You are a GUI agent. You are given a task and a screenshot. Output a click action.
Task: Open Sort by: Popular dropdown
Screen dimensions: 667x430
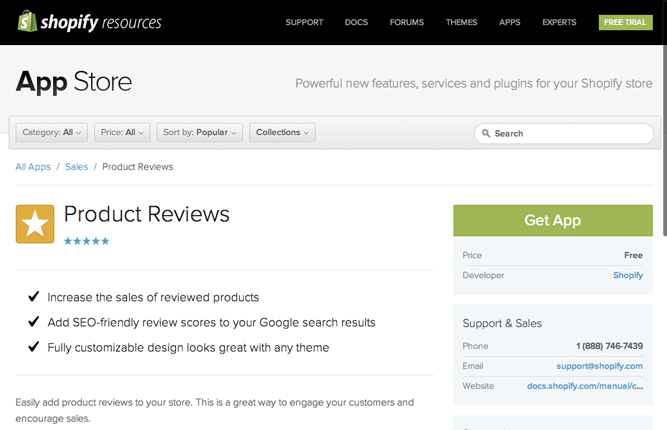point(201,132)
